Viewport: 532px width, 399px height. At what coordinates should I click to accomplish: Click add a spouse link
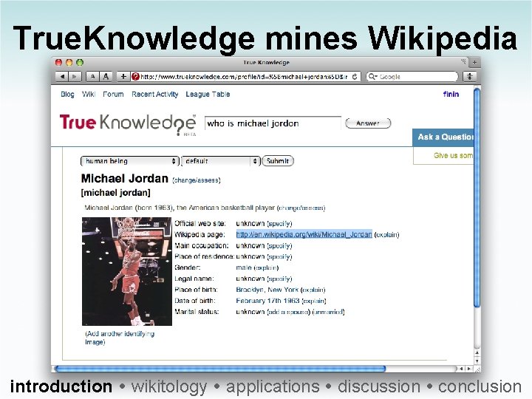289,312
